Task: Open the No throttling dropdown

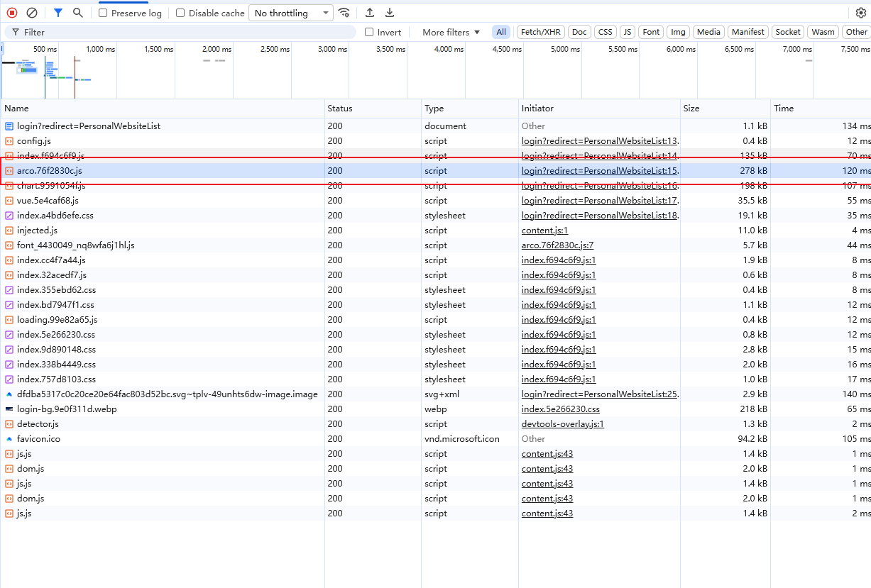Action: [290, 13]
